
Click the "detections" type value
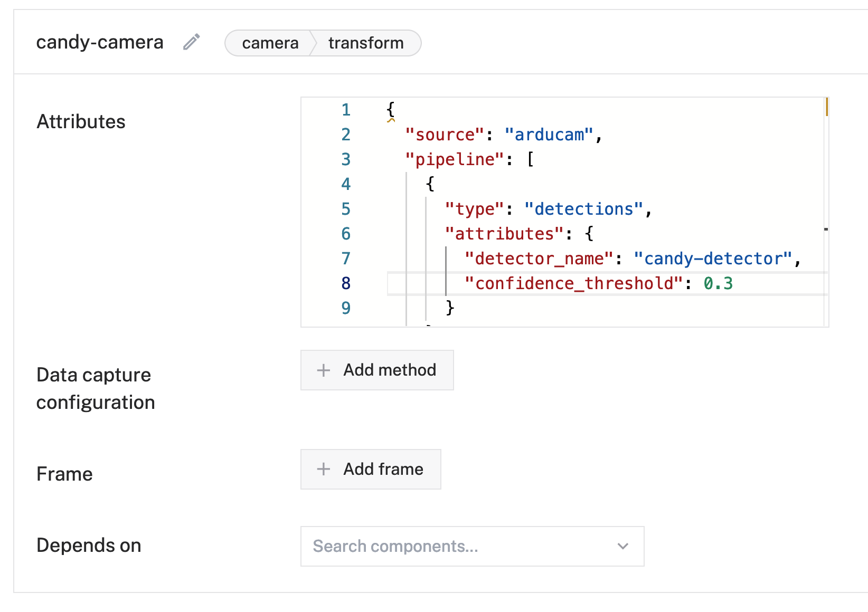(x=583, y=209)
